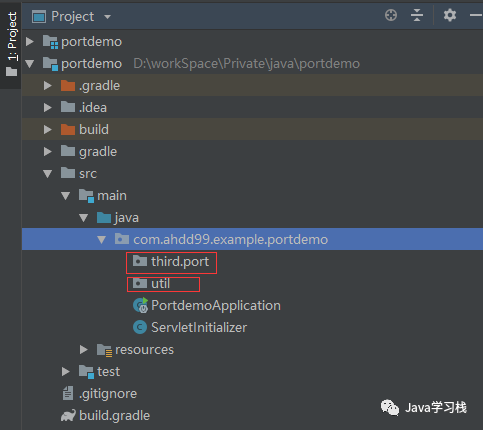Collapse the portdemo project root with path

point(30,64)
